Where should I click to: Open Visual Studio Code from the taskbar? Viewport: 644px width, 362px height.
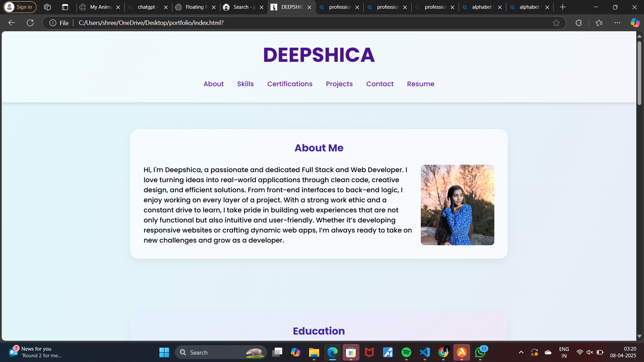(x=425, y=352)
